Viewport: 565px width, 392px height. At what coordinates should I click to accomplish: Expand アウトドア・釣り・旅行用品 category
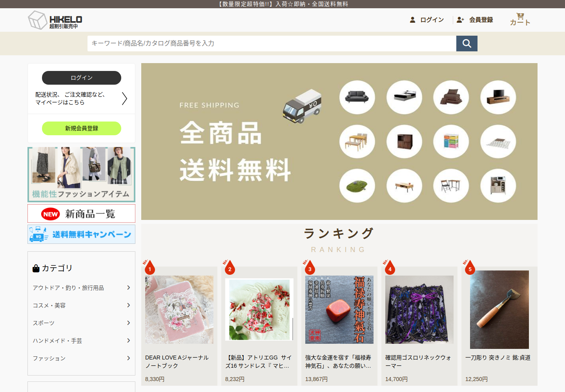point(82,288)
